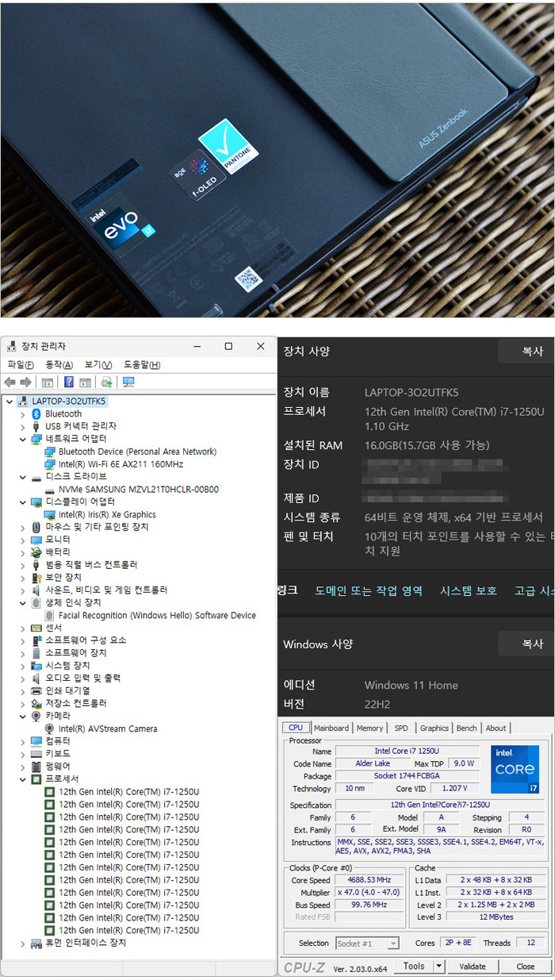Open the Tools dropdown arrow in CPU-Z

(439, 967)
